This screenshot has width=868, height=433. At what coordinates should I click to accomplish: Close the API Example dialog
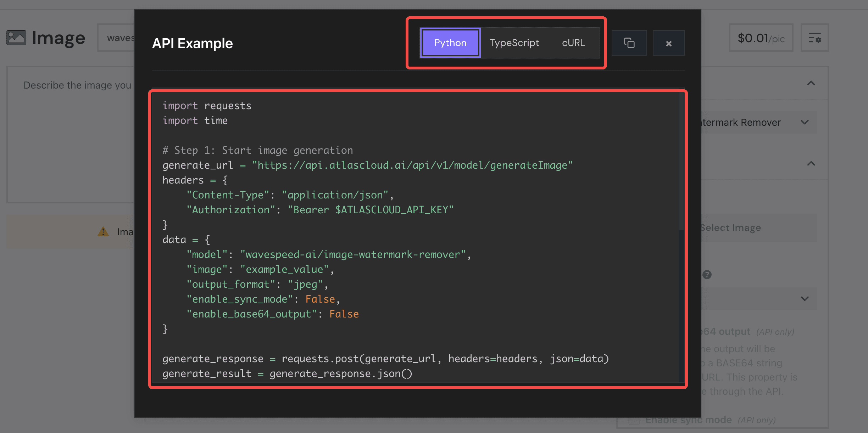coord(669,43)
